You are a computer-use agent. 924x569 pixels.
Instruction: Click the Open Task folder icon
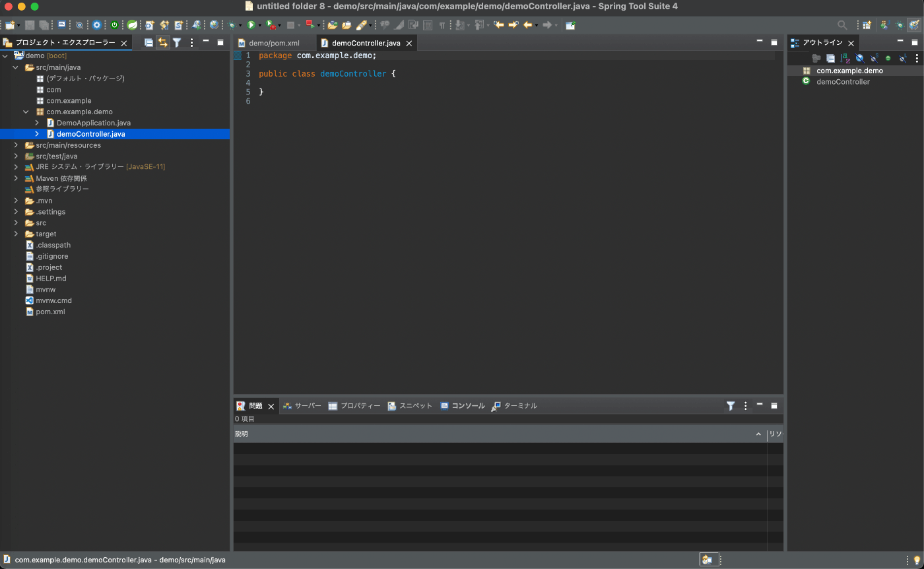346,25
